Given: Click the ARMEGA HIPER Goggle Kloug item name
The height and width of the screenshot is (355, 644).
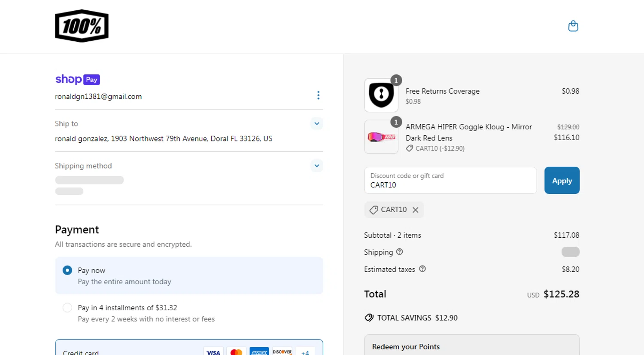Looking at the screenshot, I should (469, 132).
